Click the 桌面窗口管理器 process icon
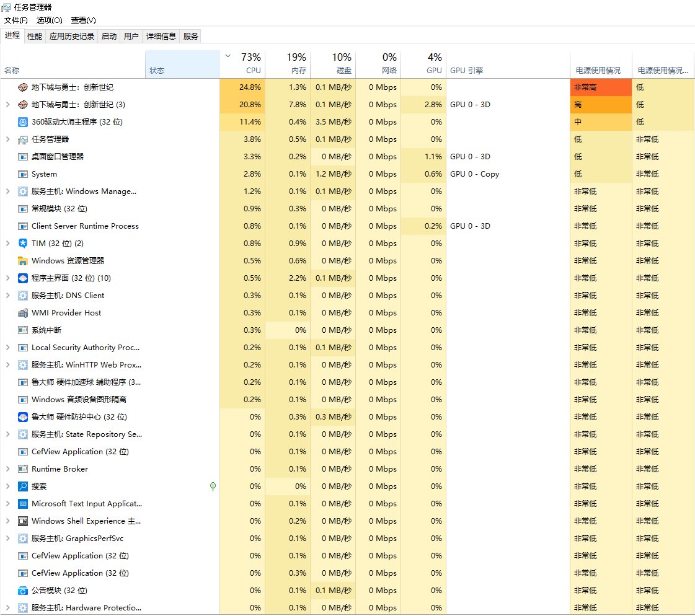 tap(22, 157)
